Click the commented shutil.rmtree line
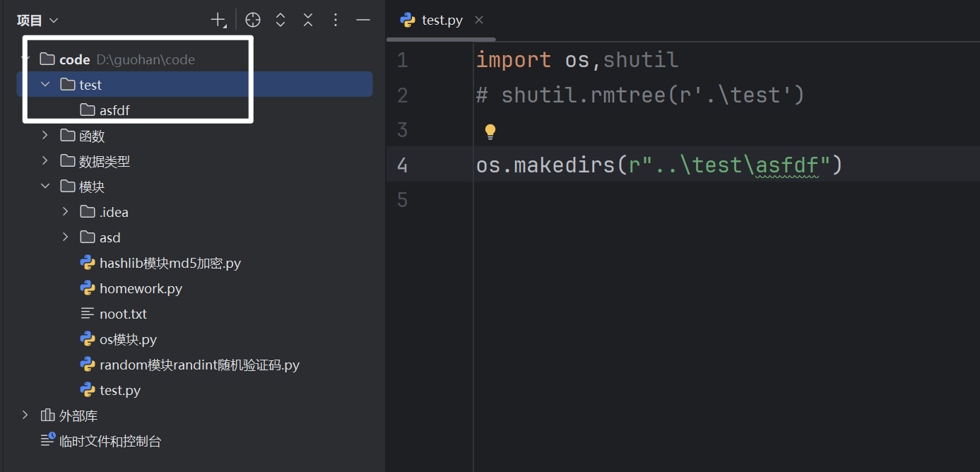Viewport: 980px width, 472px height. click(640, 95)
